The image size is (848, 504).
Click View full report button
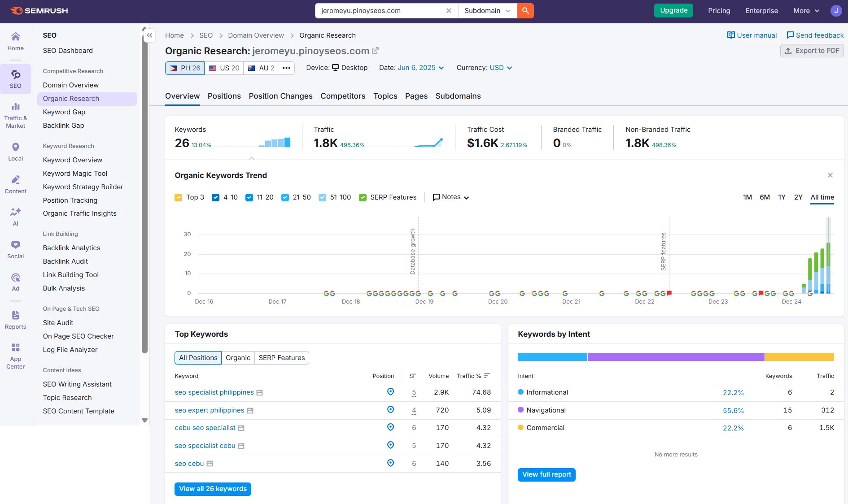pos(546,474)
